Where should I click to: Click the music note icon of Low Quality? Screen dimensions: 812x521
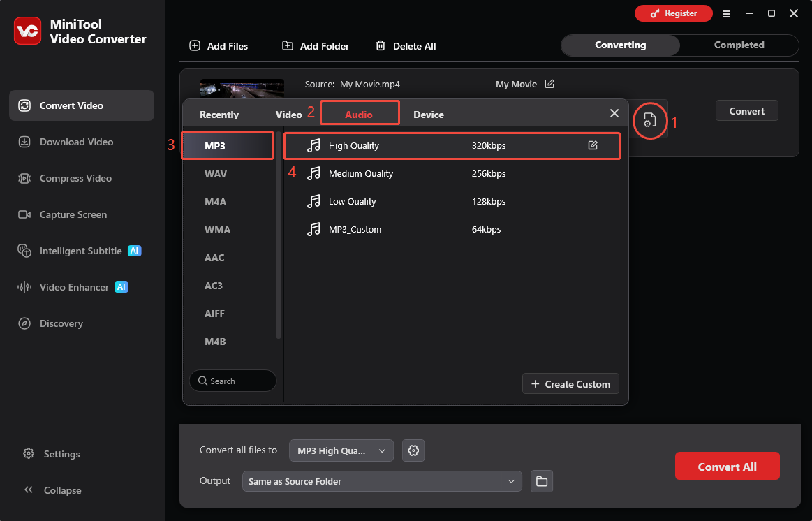313,201
